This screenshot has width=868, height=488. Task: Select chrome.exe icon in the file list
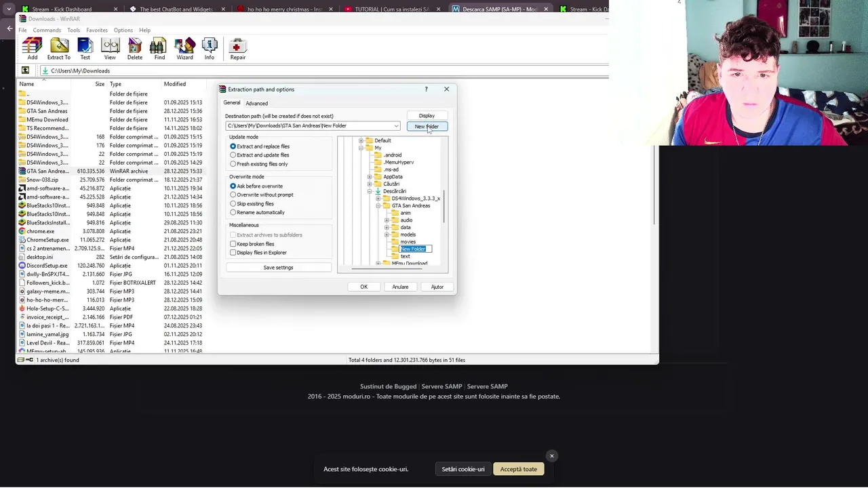tap(22, 231)
